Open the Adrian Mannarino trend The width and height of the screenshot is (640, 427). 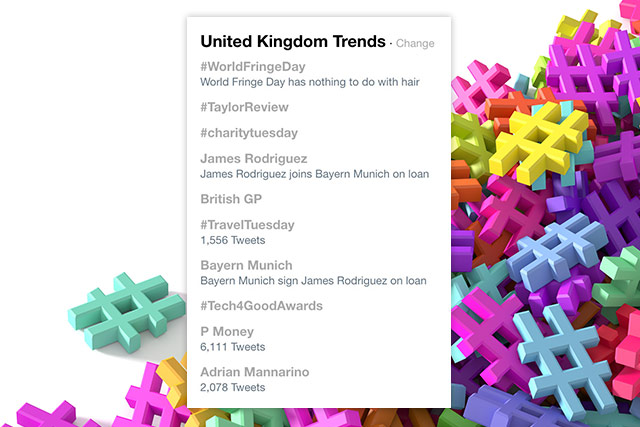point(255,372)
